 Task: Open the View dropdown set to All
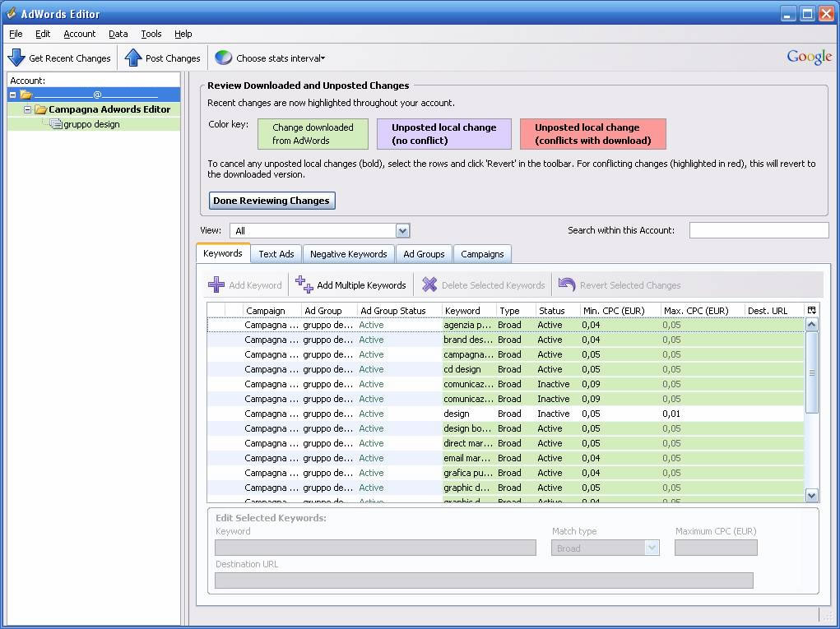point(402,231)
